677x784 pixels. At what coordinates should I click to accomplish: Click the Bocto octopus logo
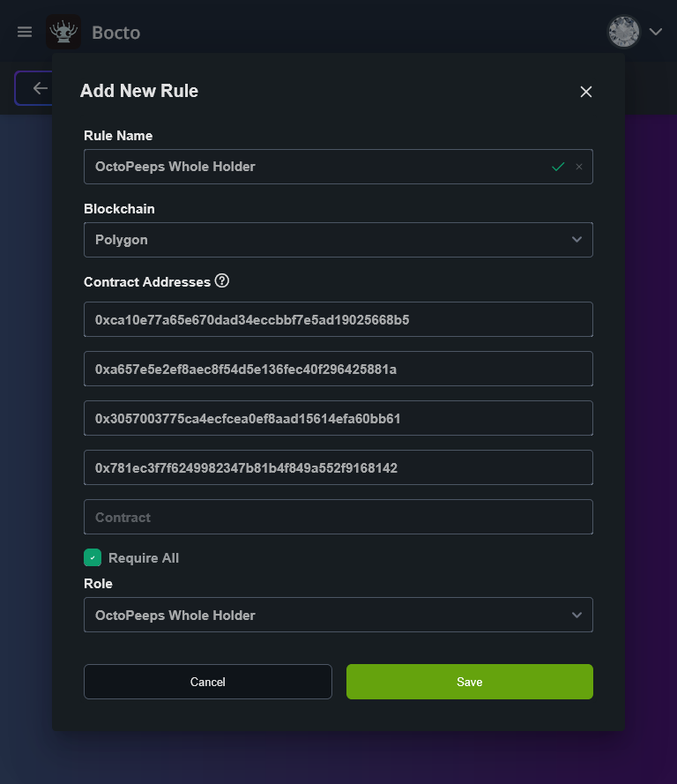tap(63, 33)
